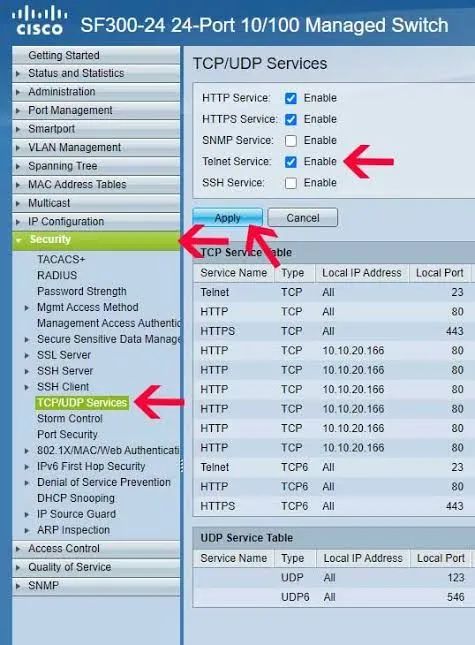Image resolution: width=475 pixels, height=645 pixels.
Task: Enable the SNMP Service checkbox
Action: (x=291, y=141)
